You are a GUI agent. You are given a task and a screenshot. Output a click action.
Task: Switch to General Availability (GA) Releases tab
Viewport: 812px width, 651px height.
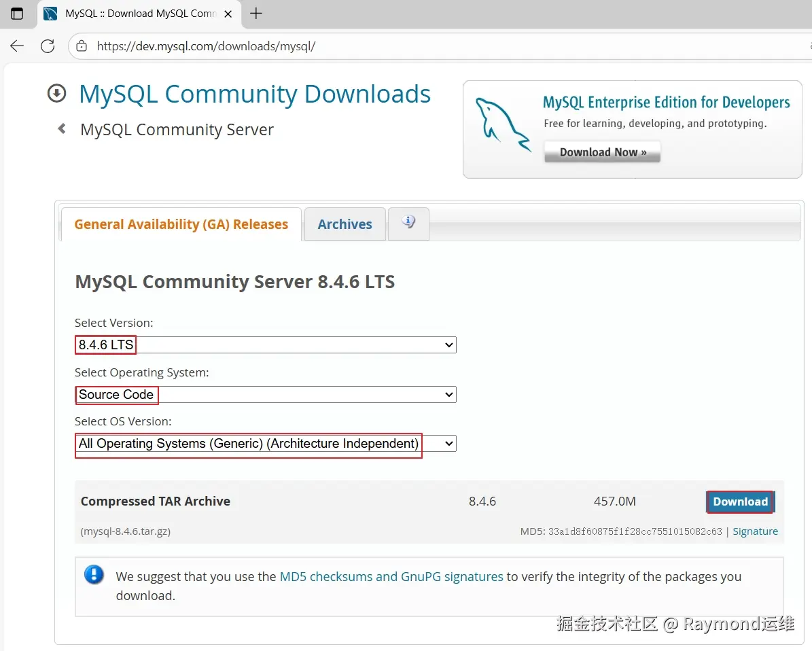coord(181,224)
